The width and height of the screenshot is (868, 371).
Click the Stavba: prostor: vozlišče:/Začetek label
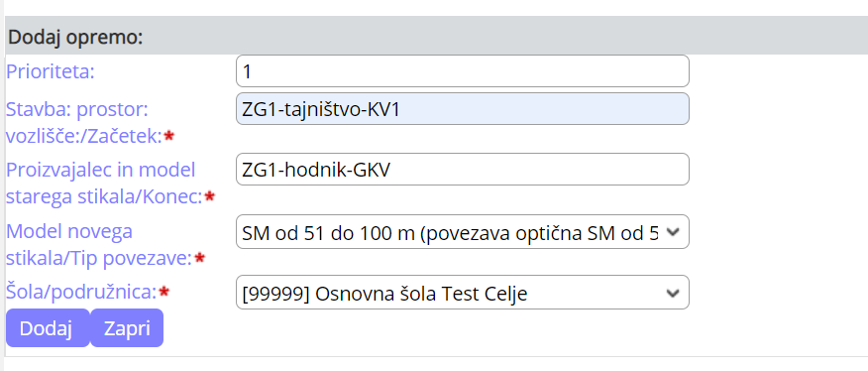coord(84,123)
